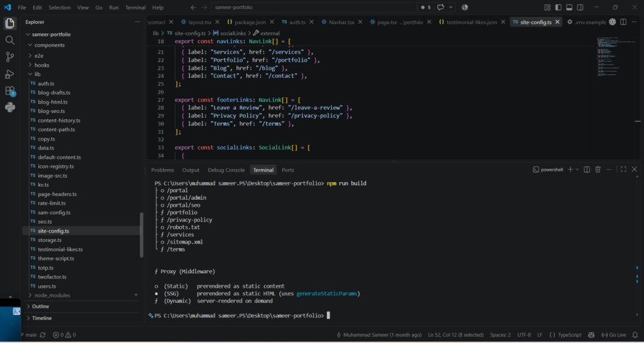The image size is (644, 343).
Task: Open auth.ts in the file tree
Action: pos(46,84)
